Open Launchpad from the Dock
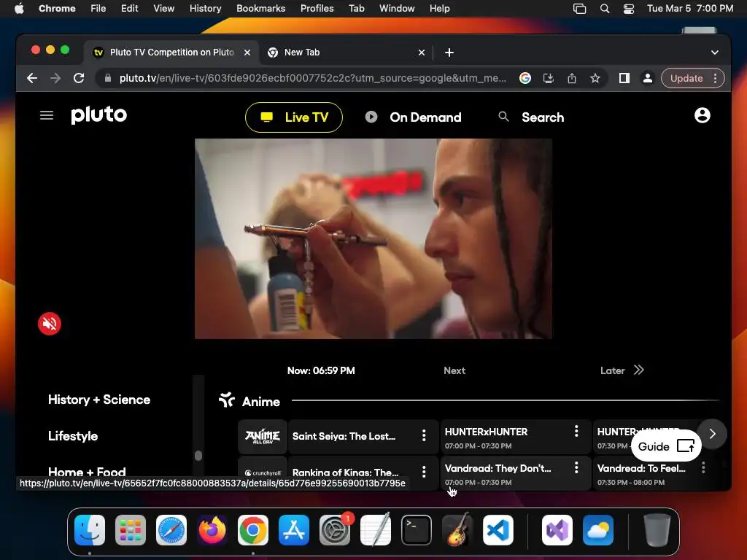747x560 pixels. pyautogui.click(x=131, y=530)
